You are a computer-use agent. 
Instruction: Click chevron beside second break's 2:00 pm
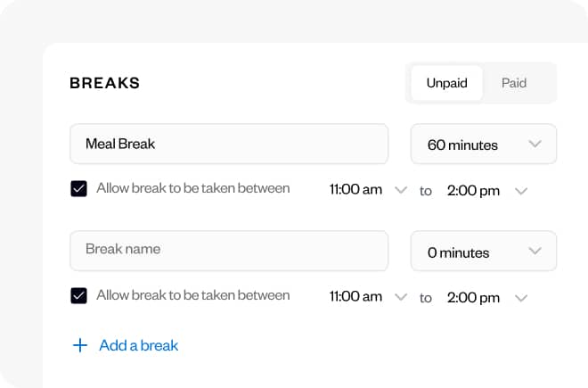[x=521, y=298]
